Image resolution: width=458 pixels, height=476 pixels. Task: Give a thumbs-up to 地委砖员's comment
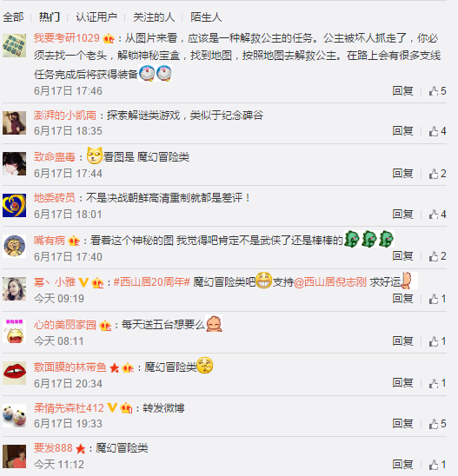coord(437,215)
